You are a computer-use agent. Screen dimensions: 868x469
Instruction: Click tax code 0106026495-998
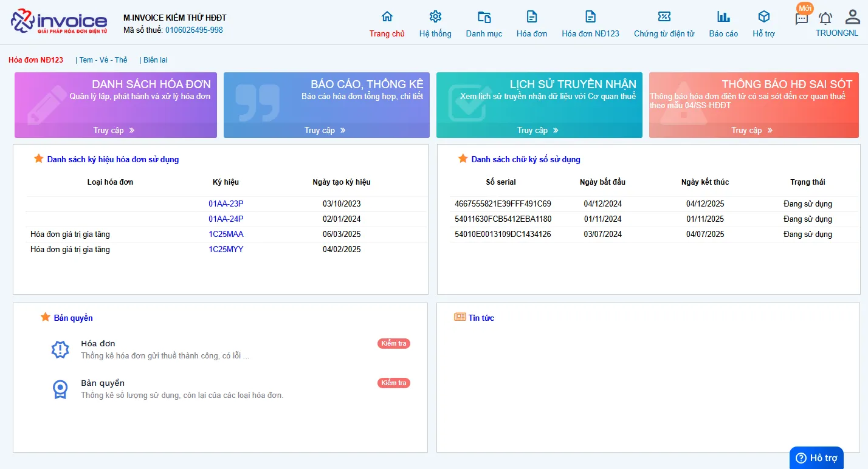(x=194, y=30)
